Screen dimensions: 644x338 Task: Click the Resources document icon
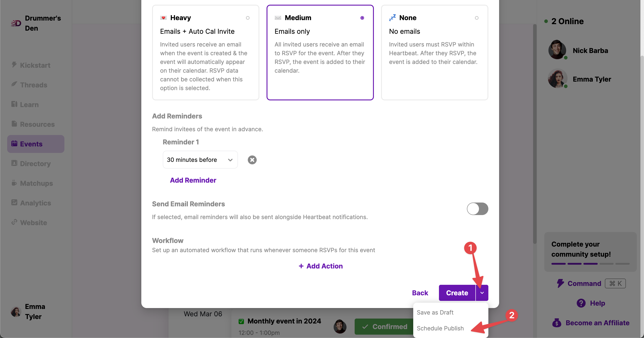(x=14, y=124)
